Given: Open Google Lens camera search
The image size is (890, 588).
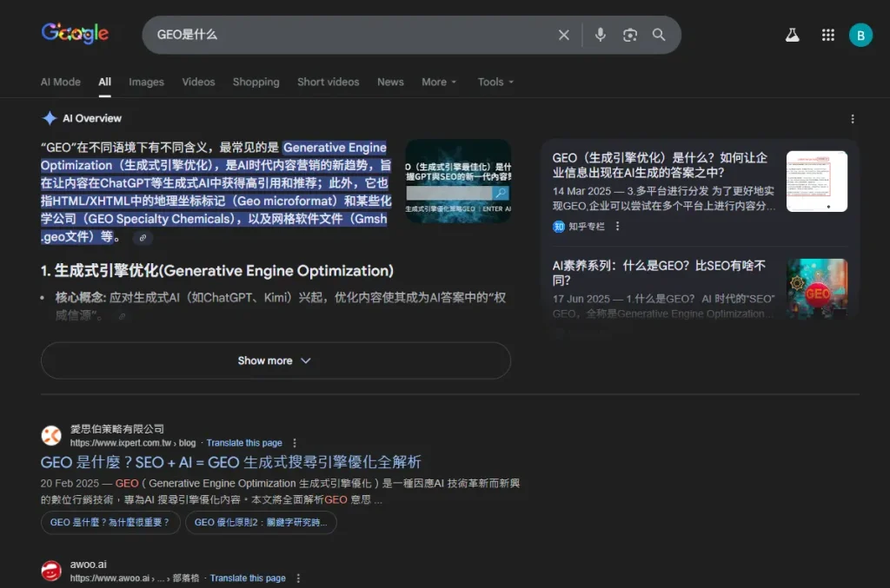Looking at the screenshot, I should [x=629, y=35].
